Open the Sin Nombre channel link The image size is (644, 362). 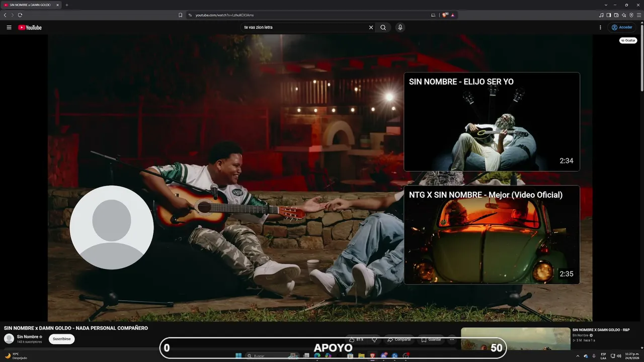[28, 337]
